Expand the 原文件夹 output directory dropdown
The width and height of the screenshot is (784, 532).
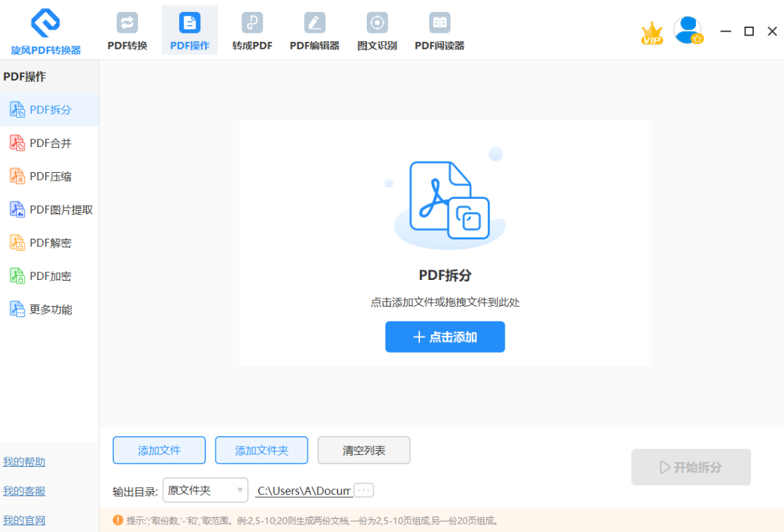coord(205,490)
